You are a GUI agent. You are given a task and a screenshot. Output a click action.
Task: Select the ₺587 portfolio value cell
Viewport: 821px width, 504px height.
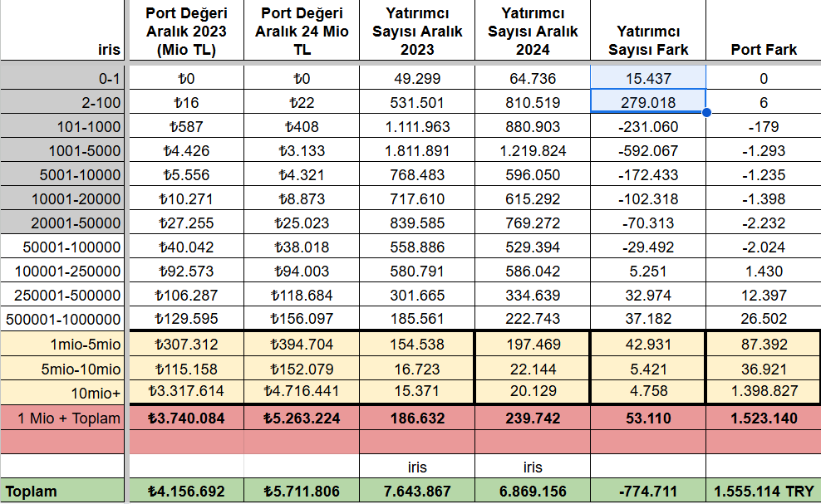coord(186,126)
